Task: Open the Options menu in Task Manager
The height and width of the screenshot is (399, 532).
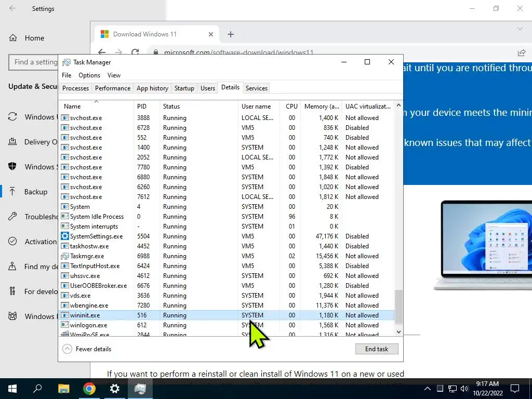Action: 89,75
